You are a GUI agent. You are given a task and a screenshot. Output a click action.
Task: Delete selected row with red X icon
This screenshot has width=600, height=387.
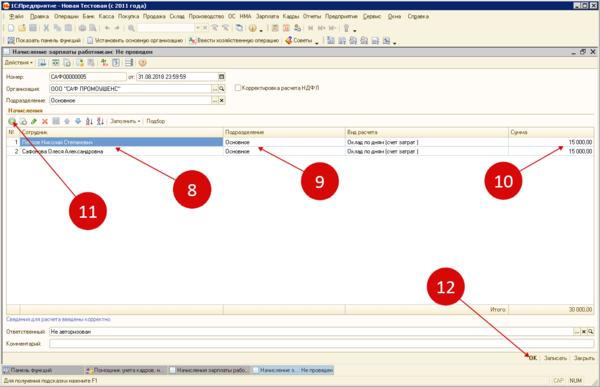45,121
